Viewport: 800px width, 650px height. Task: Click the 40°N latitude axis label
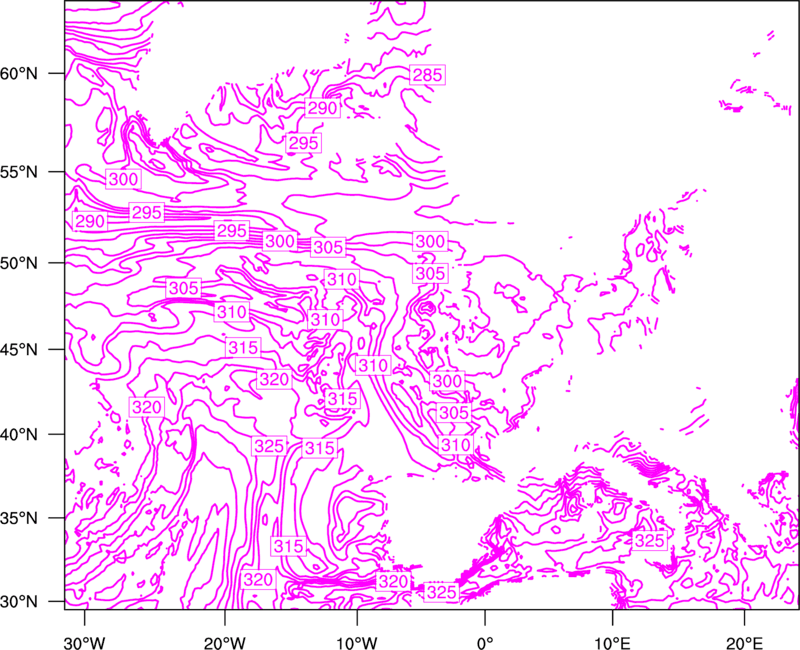[19, 434]
